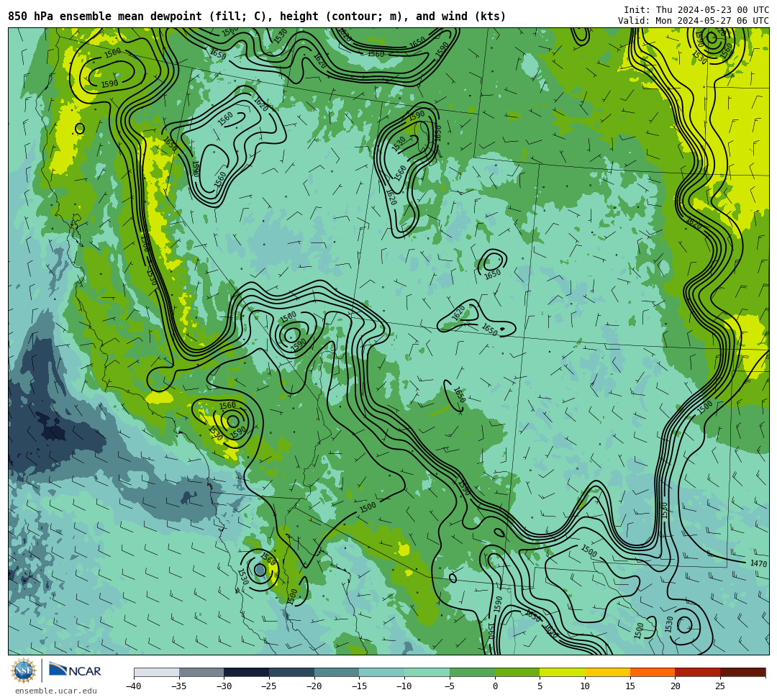Click the yellow 5 to 10 colorbar segment
Screen dimensions: 777x700
pyautogui.click(x=562, y=672)
